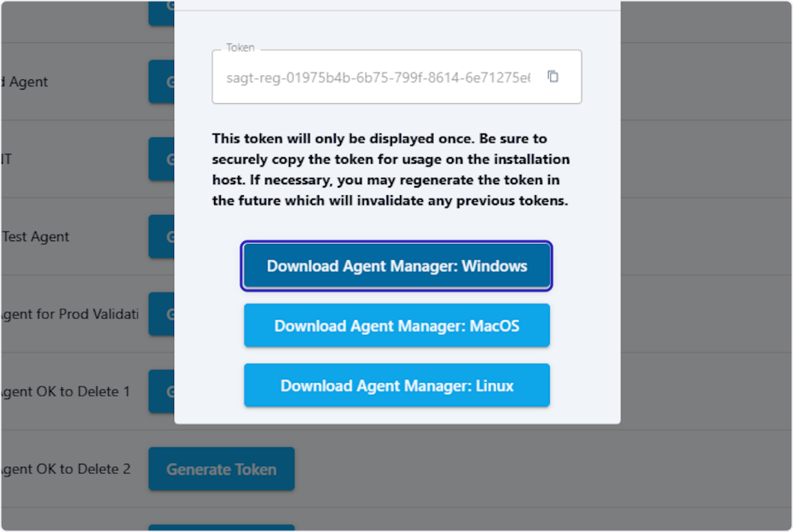Click the Token input field

[x=396, y=77]
